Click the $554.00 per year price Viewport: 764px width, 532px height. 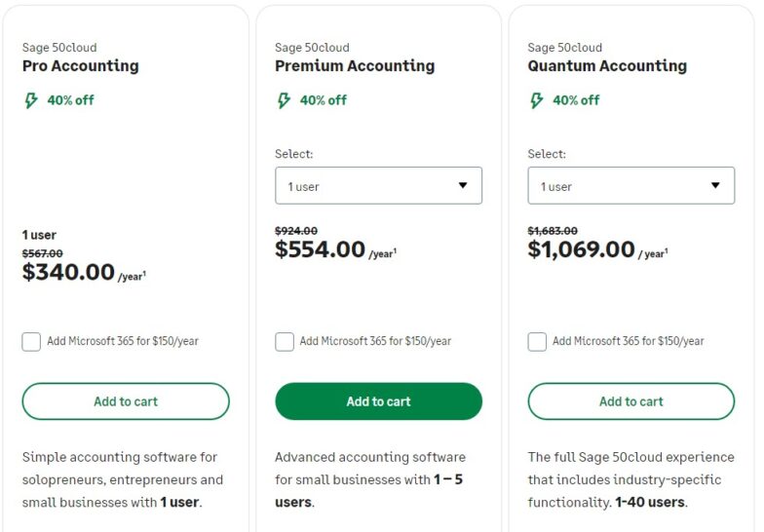321,249
